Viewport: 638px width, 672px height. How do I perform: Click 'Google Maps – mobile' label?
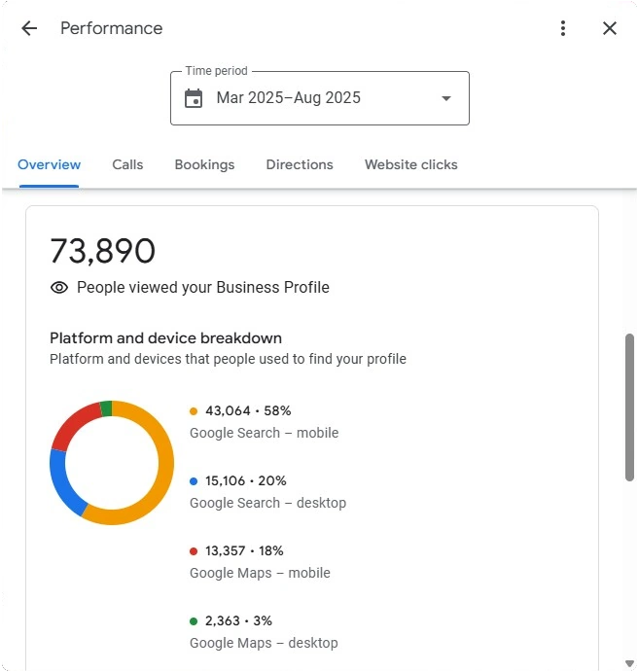tap(260, 573)
